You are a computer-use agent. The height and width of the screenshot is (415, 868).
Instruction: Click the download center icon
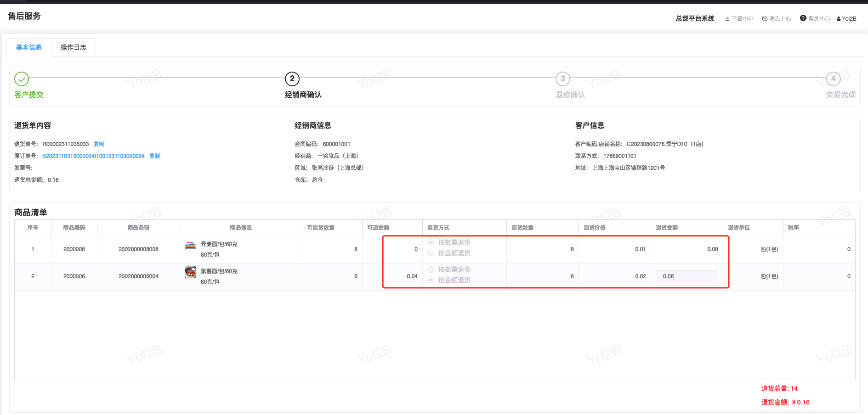click(x=727, y=19)
